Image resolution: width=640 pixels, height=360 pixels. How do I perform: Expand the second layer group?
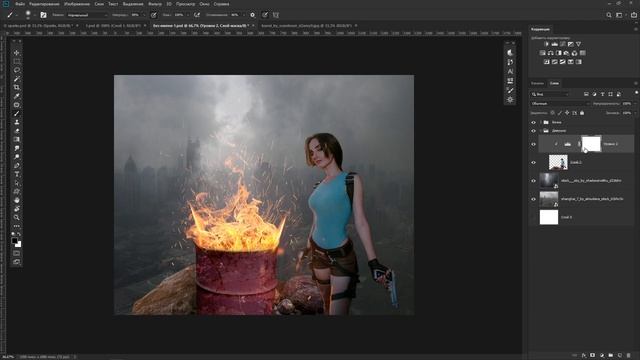pyautogui.click(x=541, y=131)
